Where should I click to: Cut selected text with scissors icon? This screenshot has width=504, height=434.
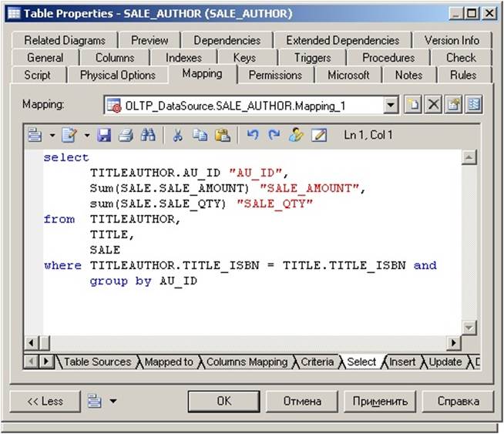tap(178, 135)
